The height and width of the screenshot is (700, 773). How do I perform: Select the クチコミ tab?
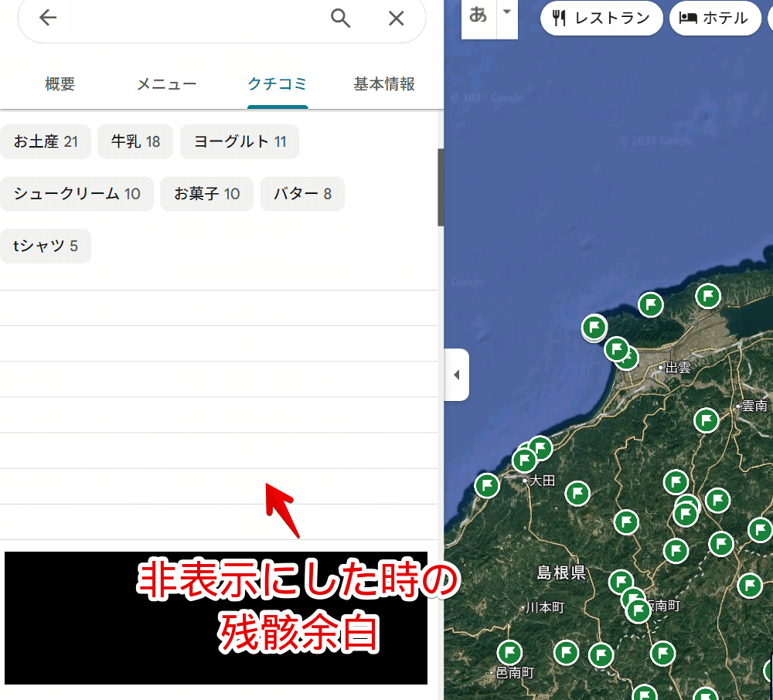pyautogui.click(x=277, y=83)
